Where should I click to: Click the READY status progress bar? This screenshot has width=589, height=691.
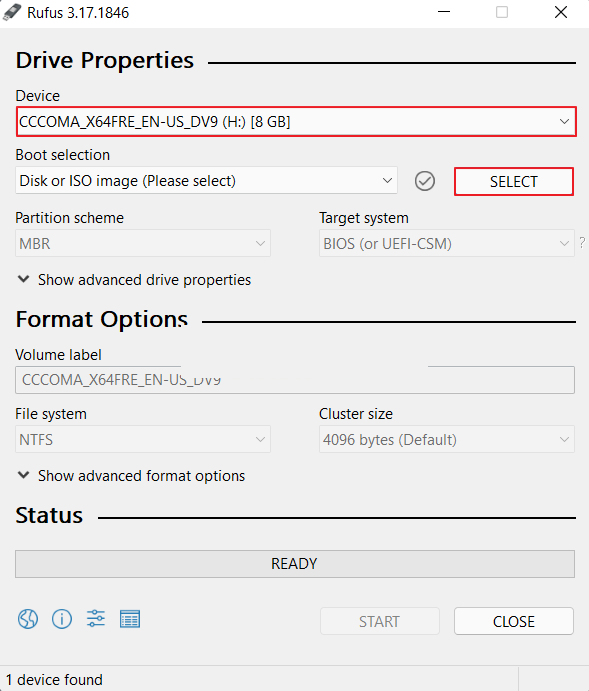click(x=295, y=564)
